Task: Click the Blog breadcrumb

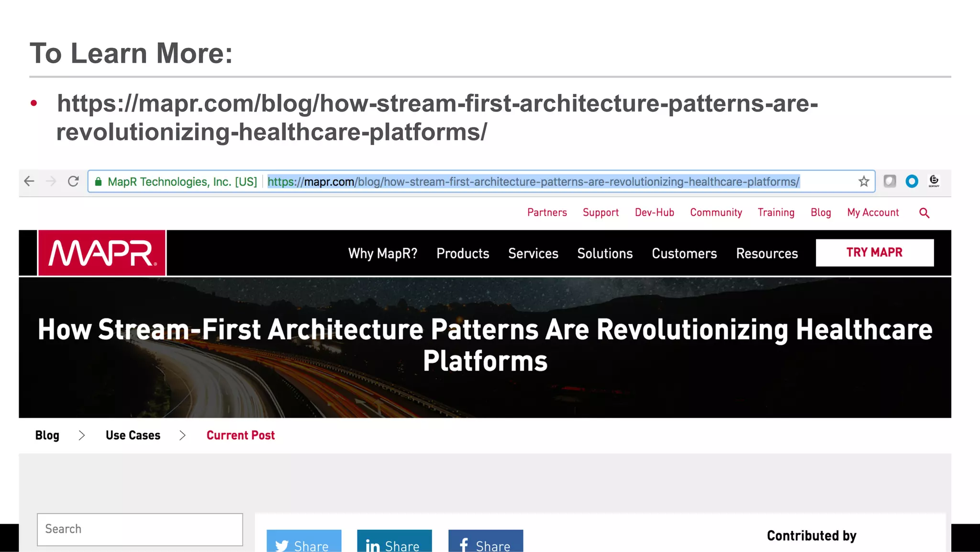Action: [47, 435]
